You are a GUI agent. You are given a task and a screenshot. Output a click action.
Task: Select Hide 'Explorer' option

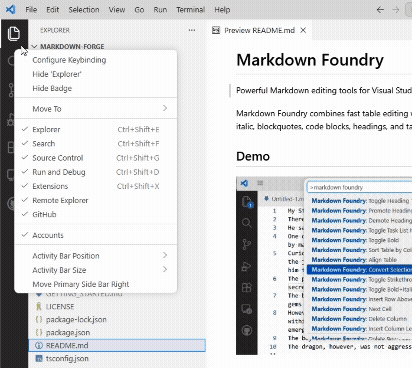(x=96, y=74)
